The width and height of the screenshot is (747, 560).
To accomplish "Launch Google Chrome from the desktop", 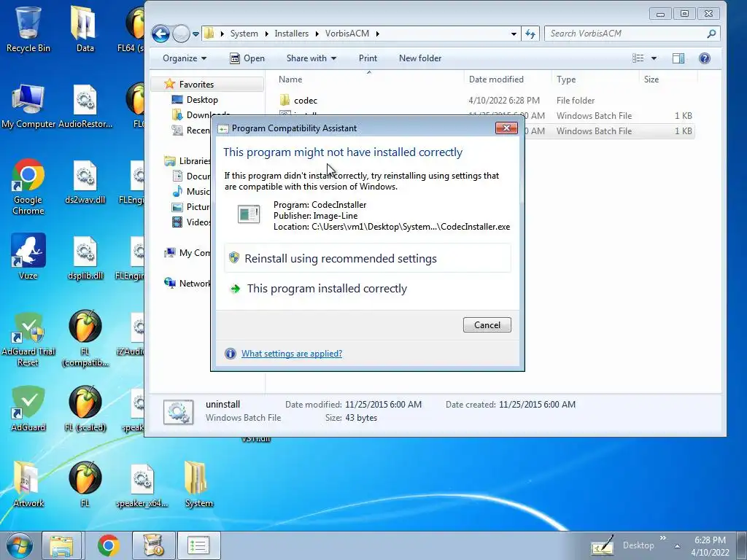I will point(28,187).
